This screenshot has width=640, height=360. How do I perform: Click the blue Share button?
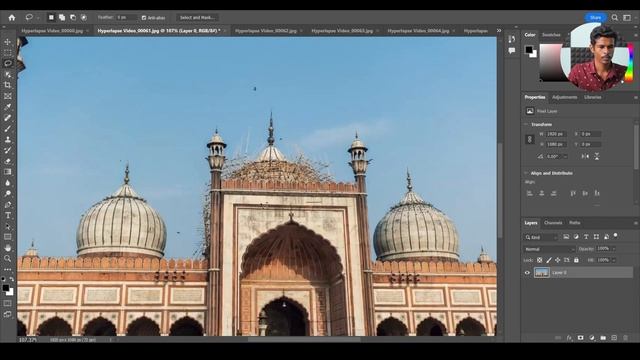595,18
